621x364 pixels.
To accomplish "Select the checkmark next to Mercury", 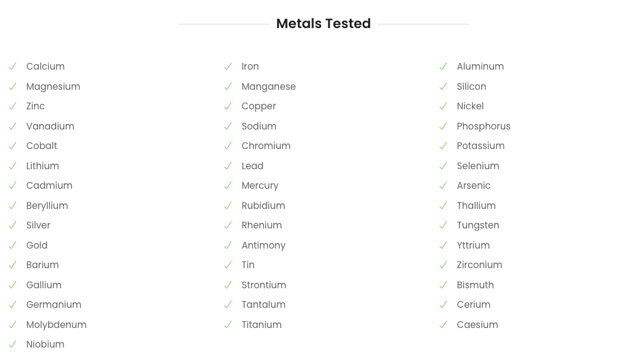I will click(x=228, y=186).
